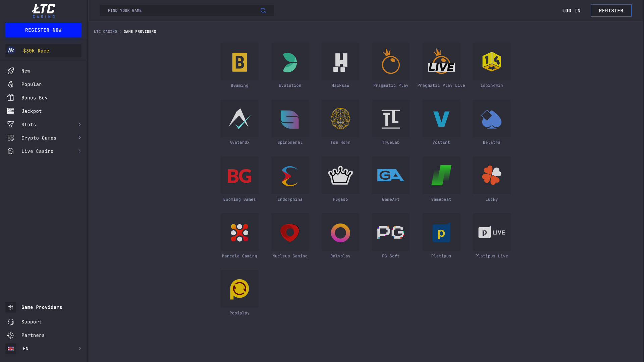Click the search magnifier icon

pyautogui.click(x=263, y=10)
